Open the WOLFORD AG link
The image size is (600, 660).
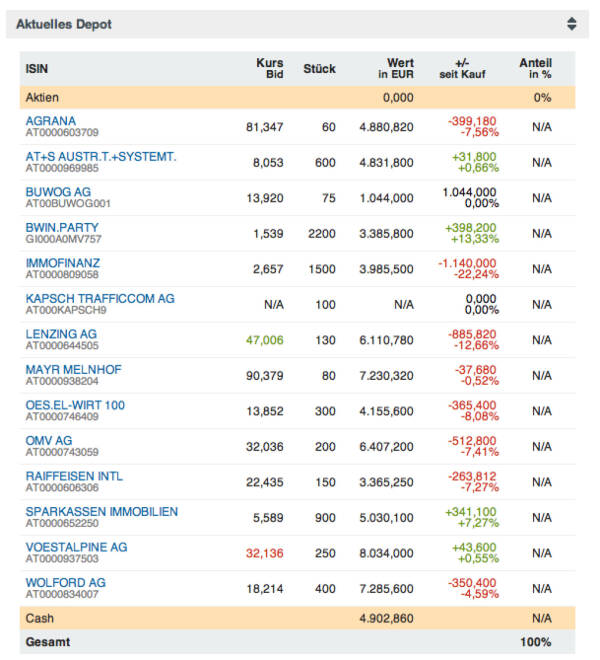(65, 583)
